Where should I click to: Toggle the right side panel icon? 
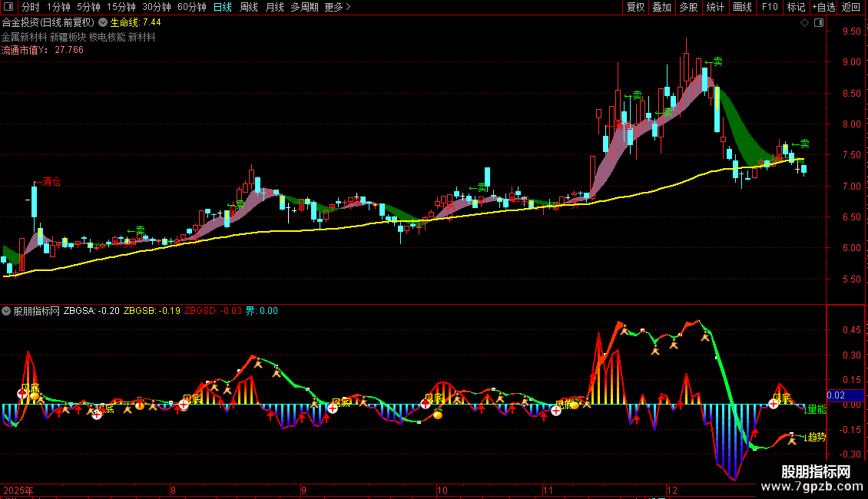tap(819, 23)
